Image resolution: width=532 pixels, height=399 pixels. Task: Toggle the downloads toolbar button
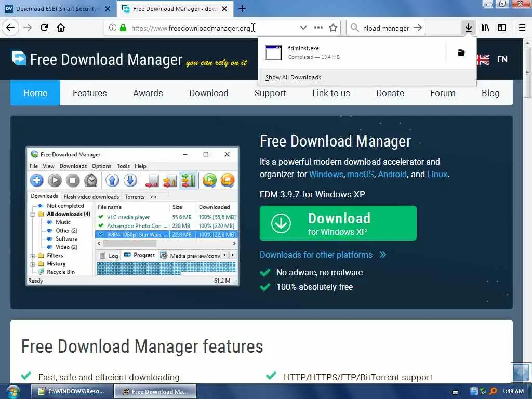tap(468, 28)
